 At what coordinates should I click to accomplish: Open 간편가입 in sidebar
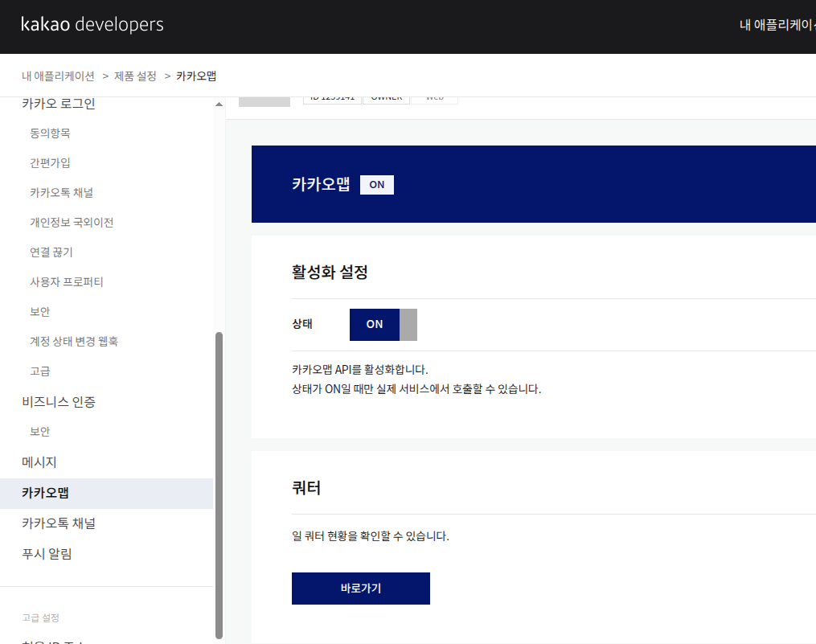point(50,163)
